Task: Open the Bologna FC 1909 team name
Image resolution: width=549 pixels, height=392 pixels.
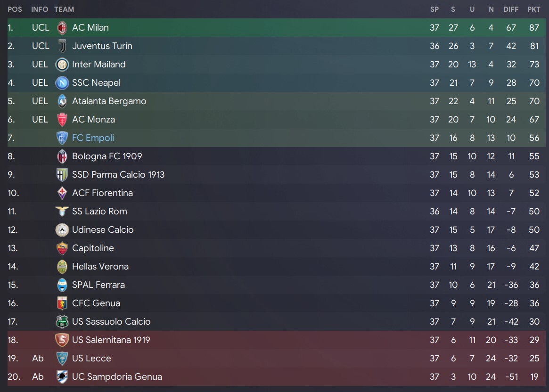Action: tap(107, 156)
